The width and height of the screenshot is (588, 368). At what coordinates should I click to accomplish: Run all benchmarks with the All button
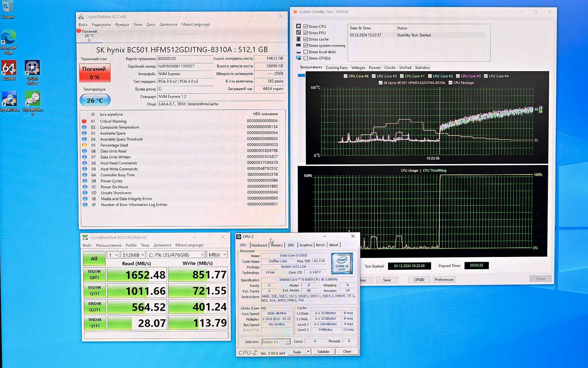(x=94, y=259)
